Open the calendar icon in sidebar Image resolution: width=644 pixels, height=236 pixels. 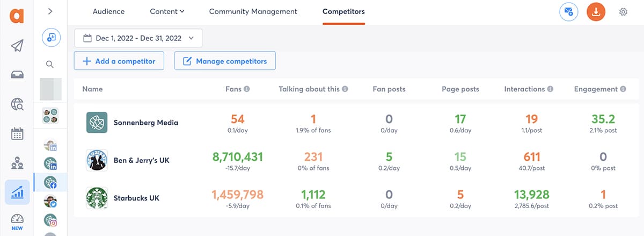pyautogui.click(x=17, y=134)
